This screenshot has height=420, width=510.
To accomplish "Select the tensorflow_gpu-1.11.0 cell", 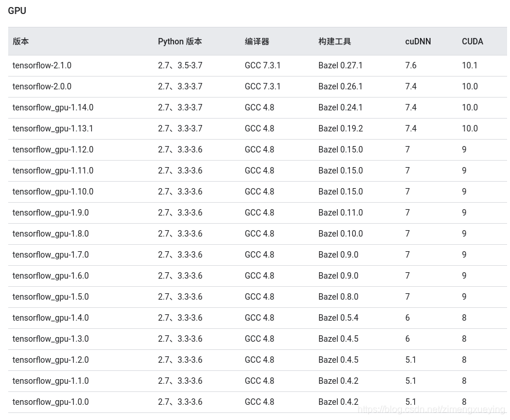I will click(53, 171).
